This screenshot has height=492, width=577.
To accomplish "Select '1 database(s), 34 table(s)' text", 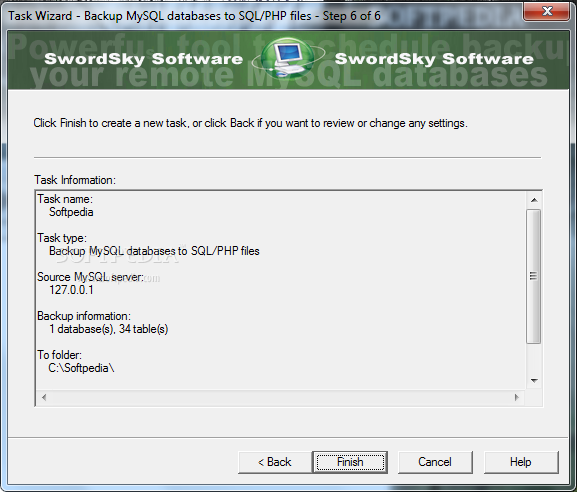I will point(109,329).
